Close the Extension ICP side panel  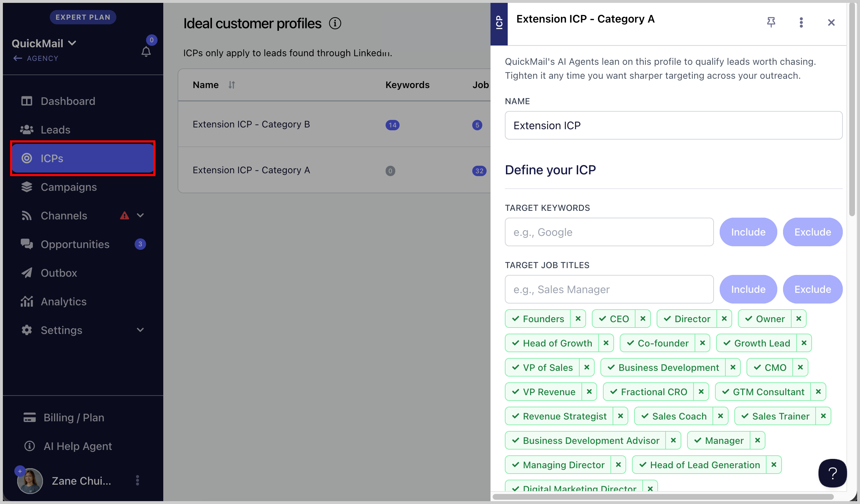831,23
